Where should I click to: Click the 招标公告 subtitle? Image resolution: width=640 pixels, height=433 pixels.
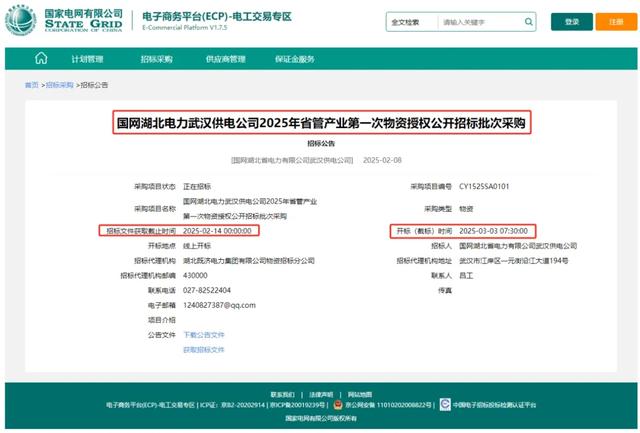click(321, 144)
